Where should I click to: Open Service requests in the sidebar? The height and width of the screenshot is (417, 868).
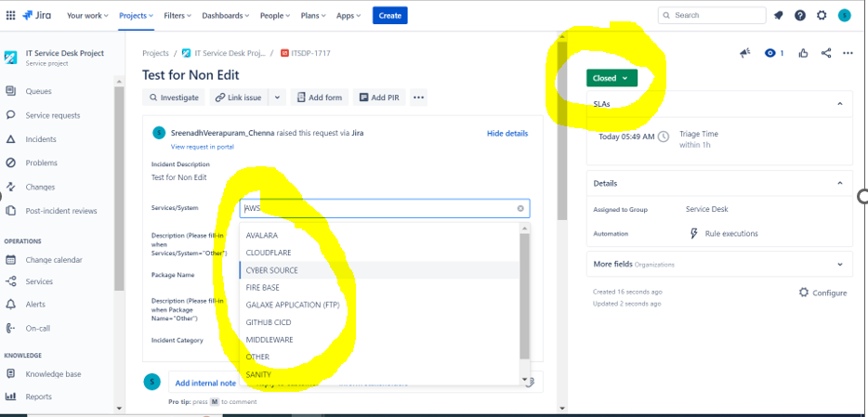click(x=53, y=115)
